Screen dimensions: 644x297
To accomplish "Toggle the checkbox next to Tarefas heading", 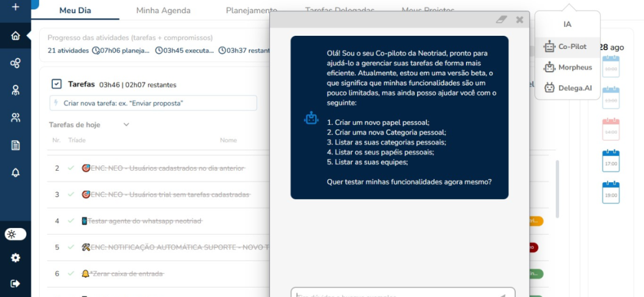I will (57, 84).
